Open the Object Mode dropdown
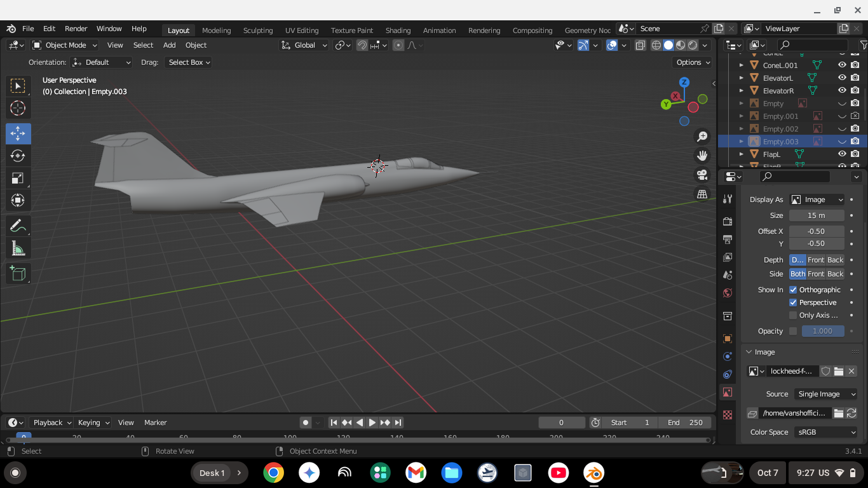This screenshot has width=868, height=488. click(x=65, y=45)
